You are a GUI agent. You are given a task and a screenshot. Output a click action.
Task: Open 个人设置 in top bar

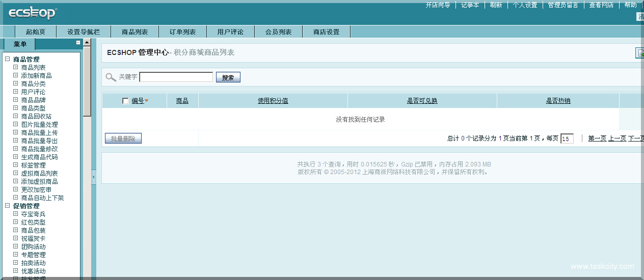tap(525, 5)
